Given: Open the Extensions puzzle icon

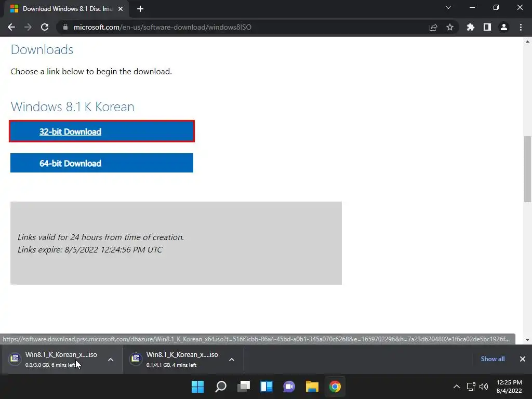Looking at the screenshot, I should coord(471,27).
